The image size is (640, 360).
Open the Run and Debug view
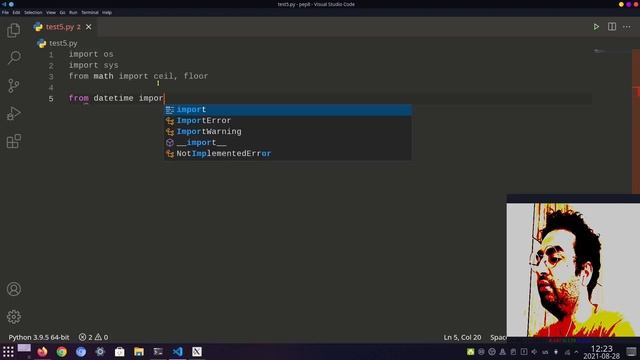click(13, 113)
